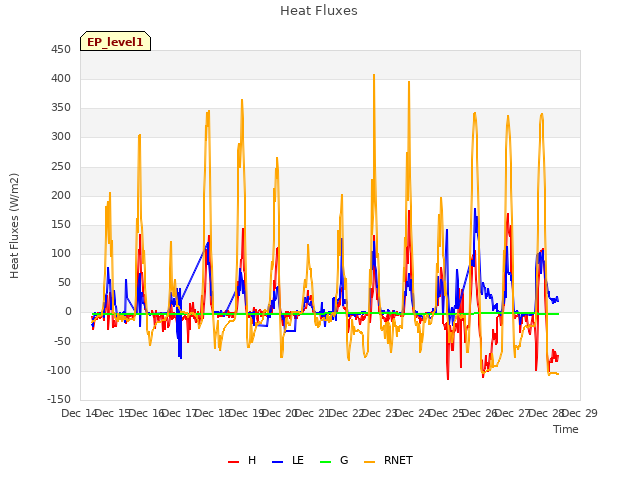Click the Dec 23 x-axis tick label
Screen dimensions: 640x480
point(380,413)
